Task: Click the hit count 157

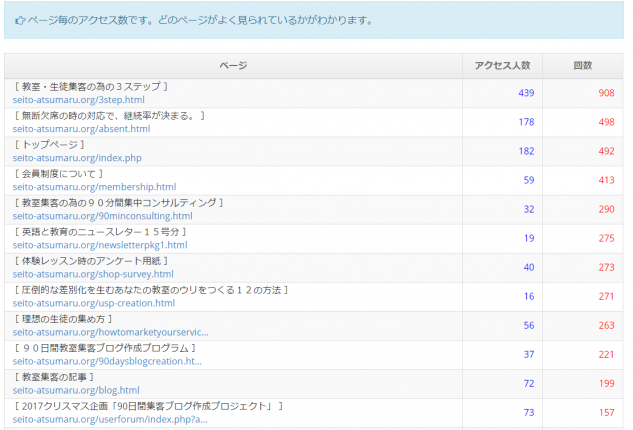Action: (x=606, y=413)
